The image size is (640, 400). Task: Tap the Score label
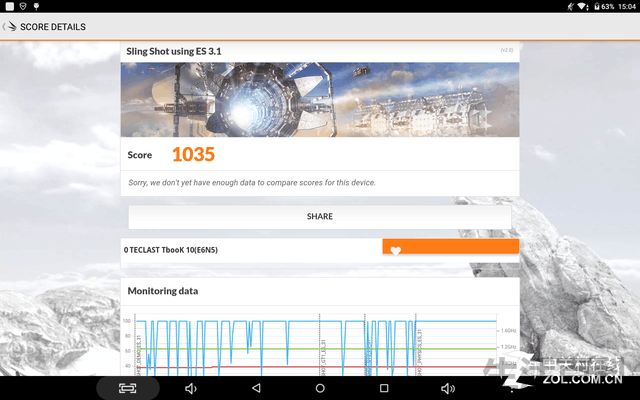140,155
